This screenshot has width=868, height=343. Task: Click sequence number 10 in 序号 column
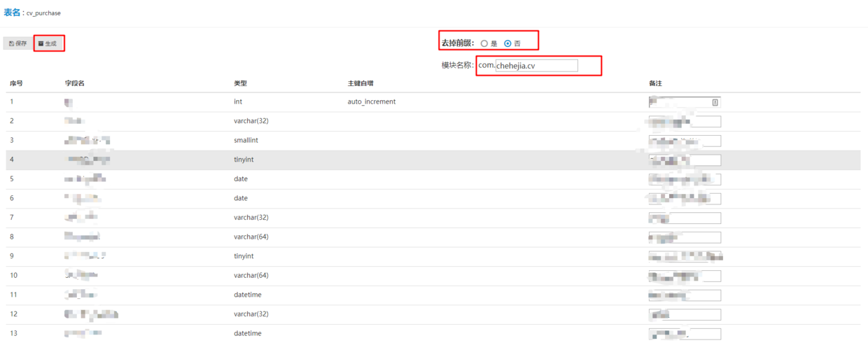tap(13, 275)
